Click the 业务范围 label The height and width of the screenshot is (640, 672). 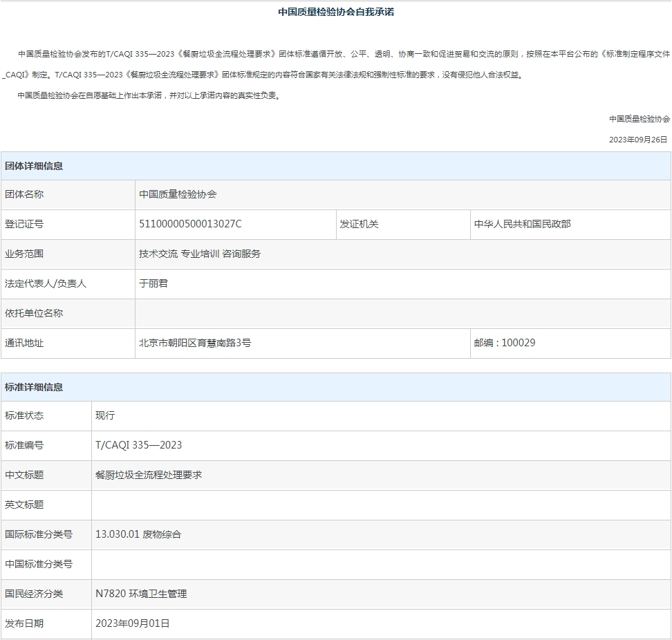coord(24,254)
